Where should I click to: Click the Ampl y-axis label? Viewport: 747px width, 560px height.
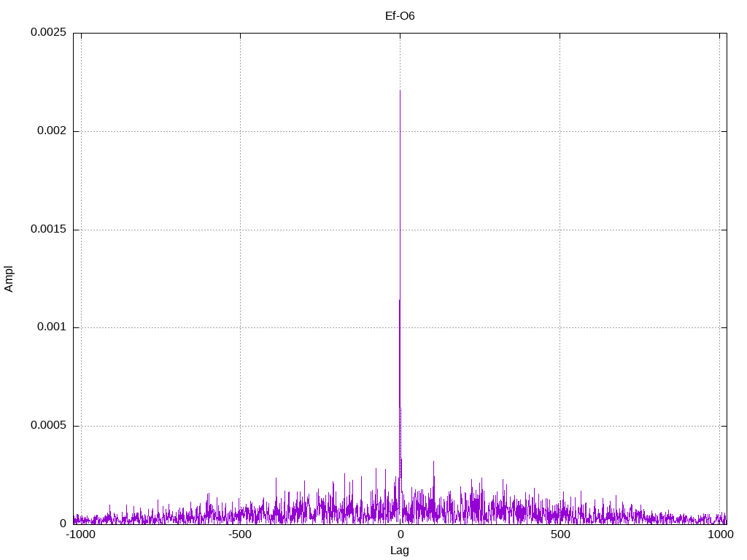coord(9,279)
